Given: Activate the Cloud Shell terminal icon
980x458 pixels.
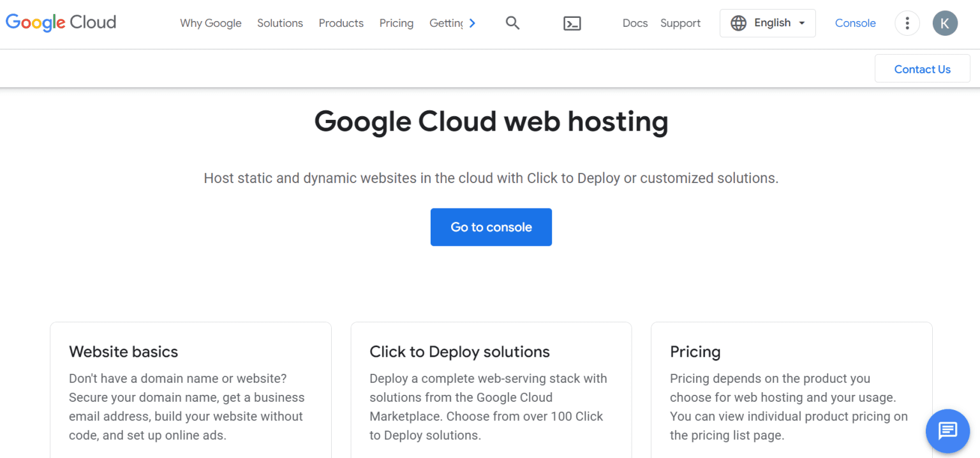Looking at the screenshot, I should pos(572,24).
